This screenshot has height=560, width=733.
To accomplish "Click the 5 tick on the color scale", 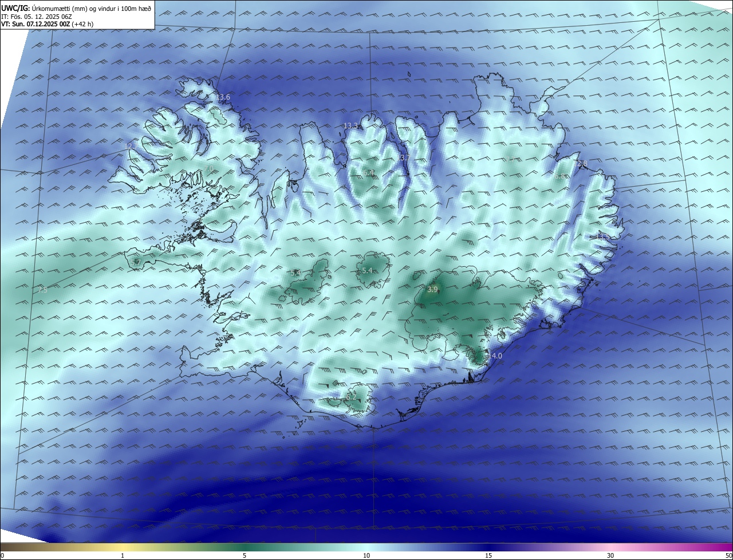I will point(245,555).
